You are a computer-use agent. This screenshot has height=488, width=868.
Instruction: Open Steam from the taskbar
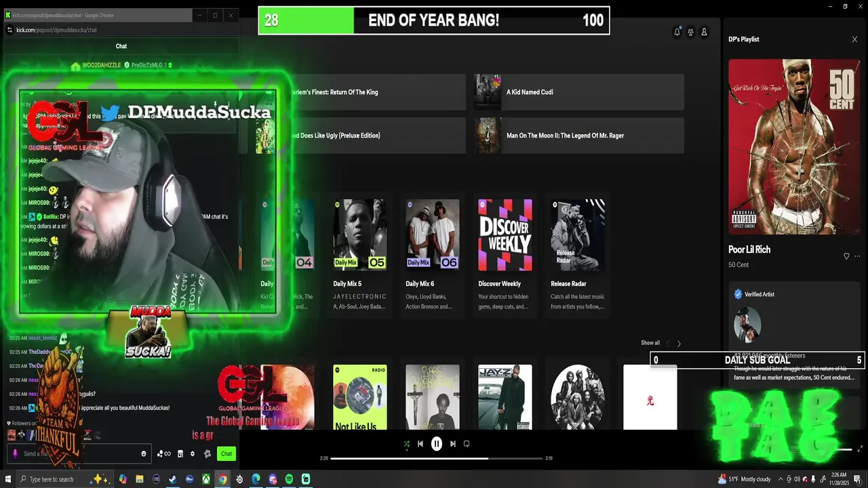173,479
